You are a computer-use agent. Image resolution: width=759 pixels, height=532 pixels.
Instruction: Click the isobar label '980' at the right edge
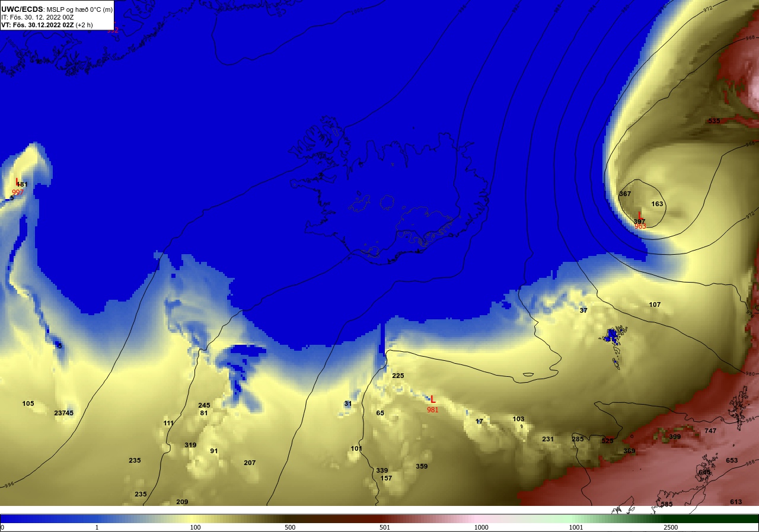[750, 373]
